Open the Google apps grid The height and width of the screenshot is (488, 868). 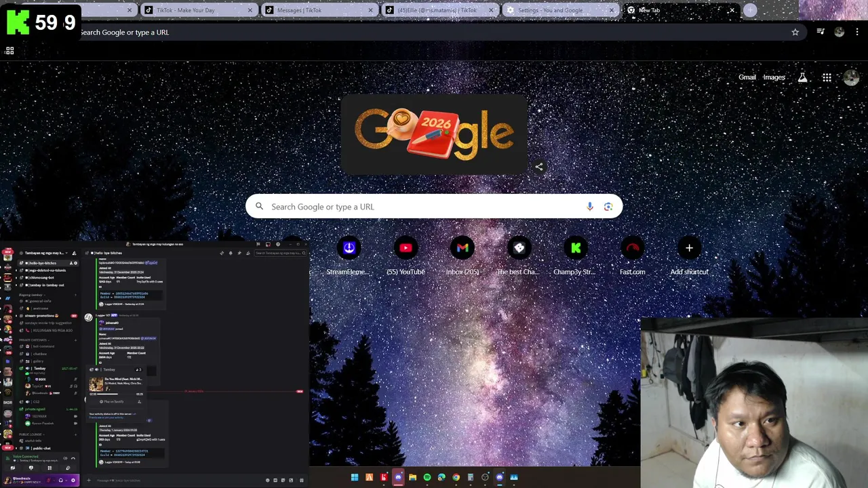[x=827, y=77]
